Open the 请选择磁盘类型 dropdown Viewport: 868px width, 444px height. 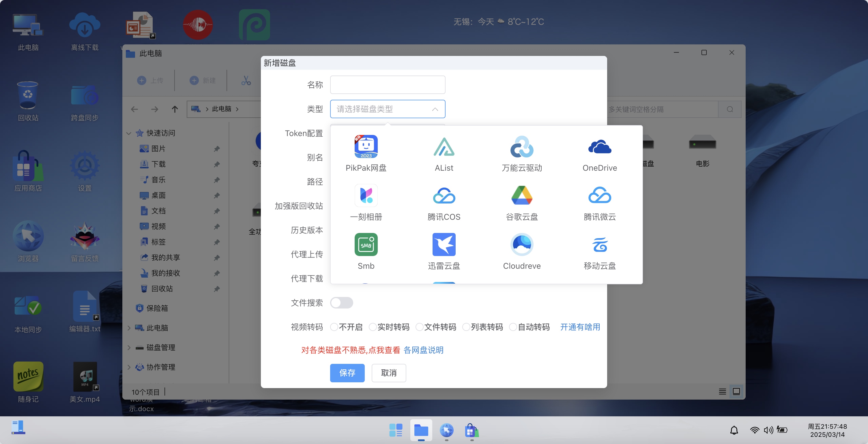(x=387, y=109)
